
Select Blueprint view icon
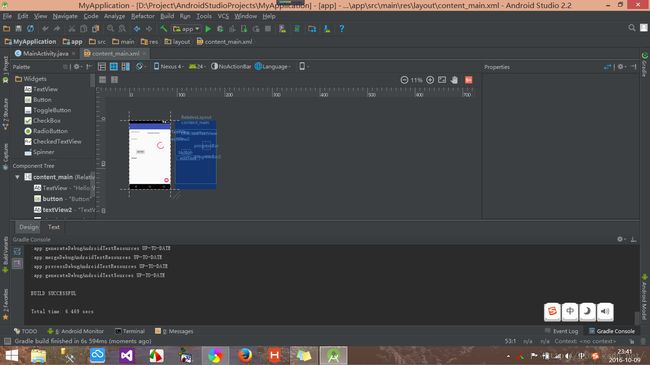[x=114, y=66]
